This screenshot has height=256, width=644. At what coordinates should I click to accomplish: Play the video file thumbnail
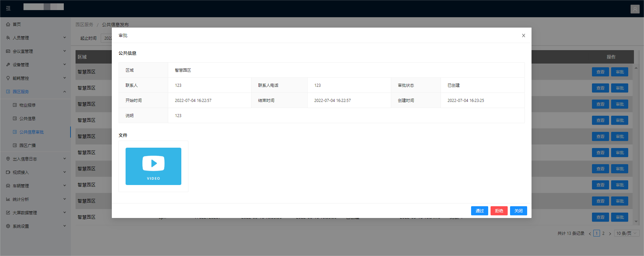(153, 166)
